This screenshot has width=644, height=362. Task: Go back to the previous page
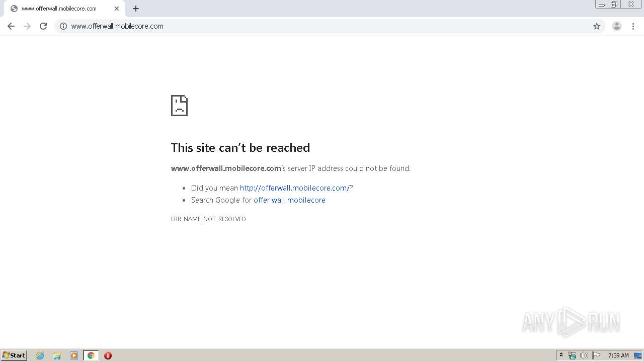point(11,26)
